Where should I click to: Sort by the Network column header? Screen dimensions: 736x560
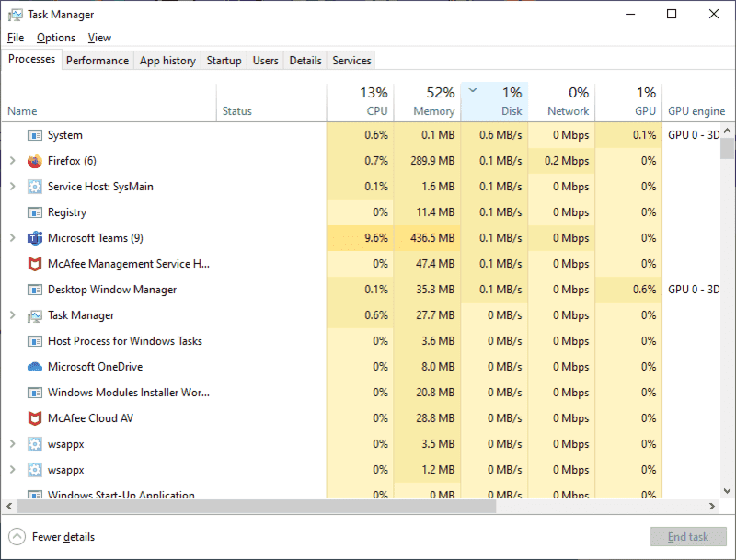point(561,102)
